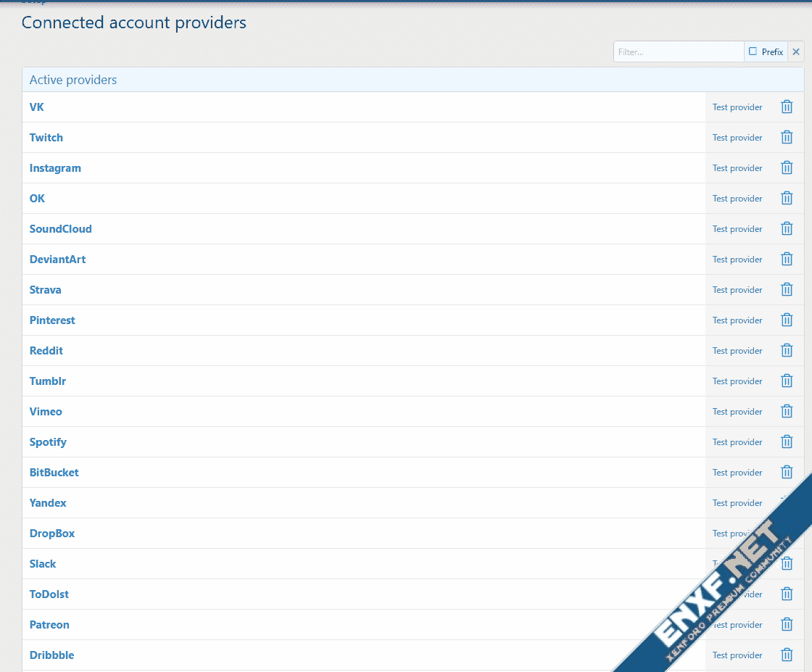Open the SoundCloud provider
This screenshot has height=672, width=812.
(61, 229)
